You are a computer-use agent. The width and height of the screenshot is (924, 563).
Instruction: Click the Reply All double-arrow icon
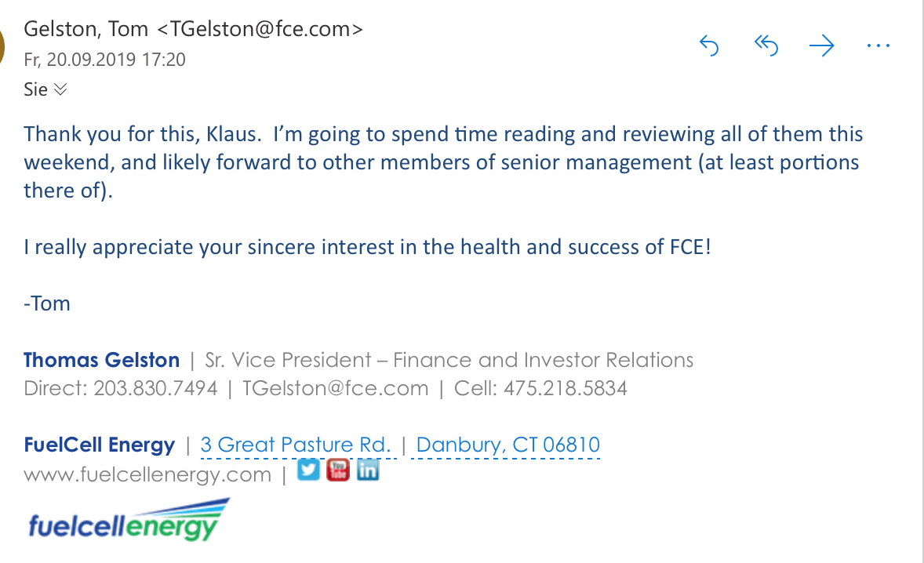pyautogui.click(x=766, y=47)
